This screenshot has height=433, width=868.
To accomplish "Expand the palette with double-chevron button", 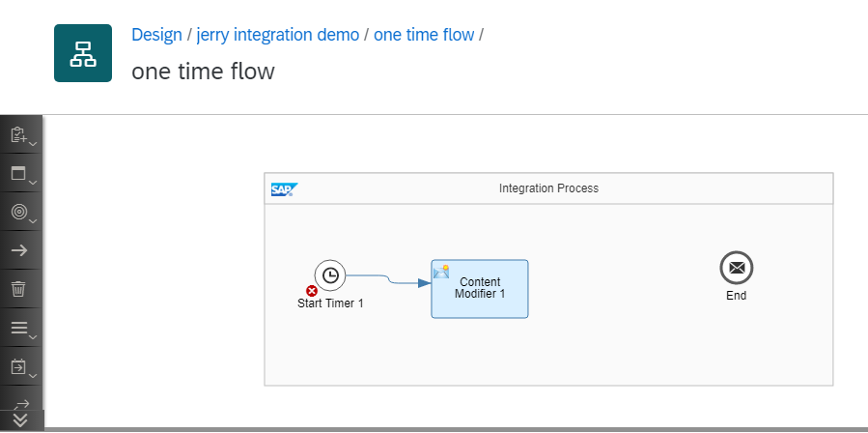I will (21, 421).
